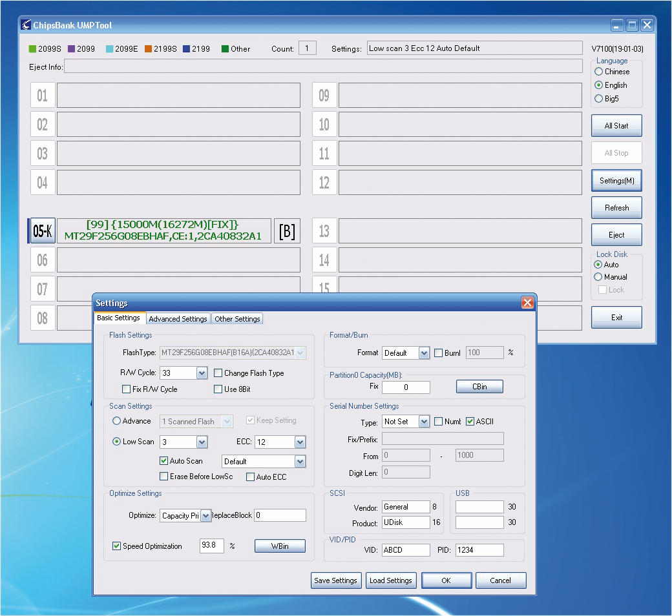672x616 pixels.
Task: Click the Exit button in UMPTool window
Action: pos(616,318)
